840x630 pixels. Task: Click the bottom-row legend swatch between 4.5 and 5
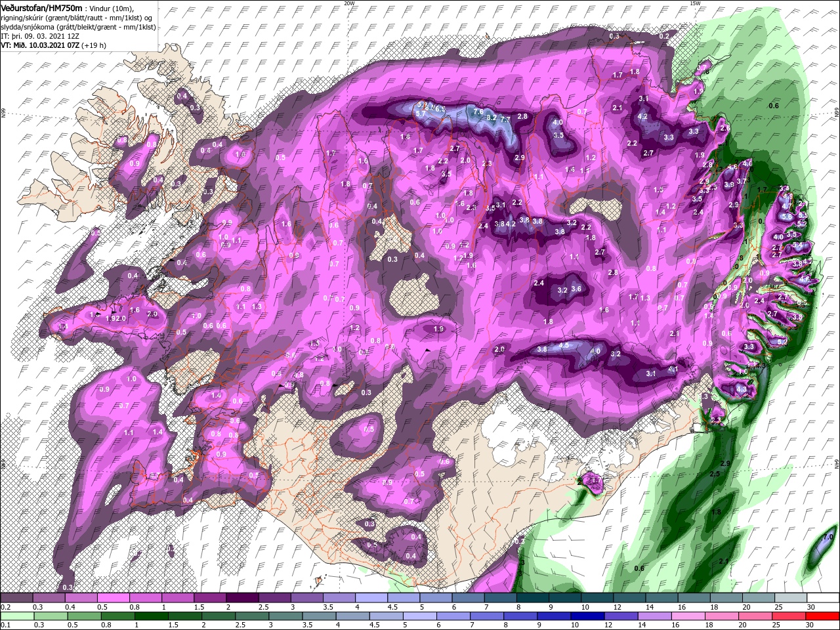tap(386, 616)
